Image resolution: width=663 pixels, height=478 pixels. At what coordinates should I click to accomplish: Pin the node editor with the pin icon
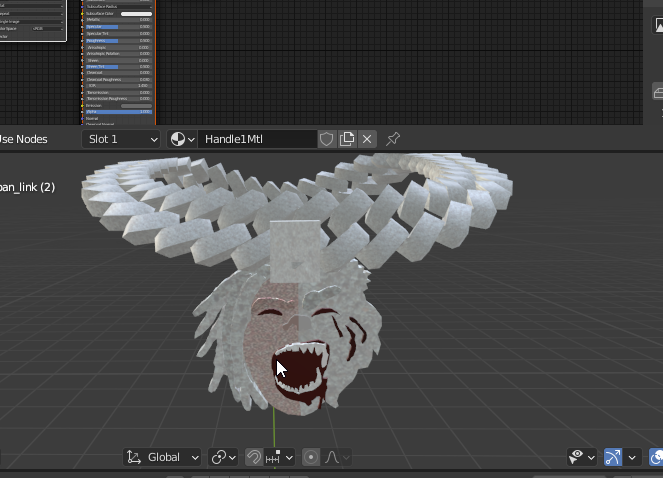pyautogui.click(x=393, y=139)
